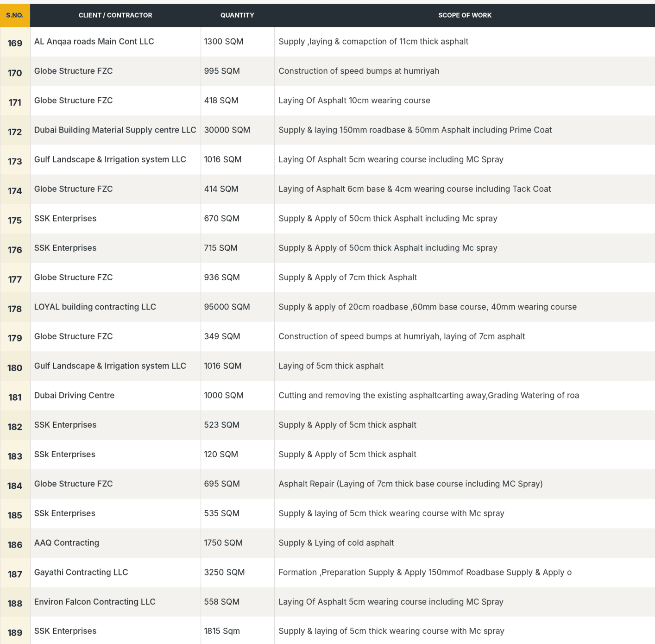Screen dimensions: 655x644
Task: Click 'Supply & Lying of cold asphalt'
Action: coord(336,543)
